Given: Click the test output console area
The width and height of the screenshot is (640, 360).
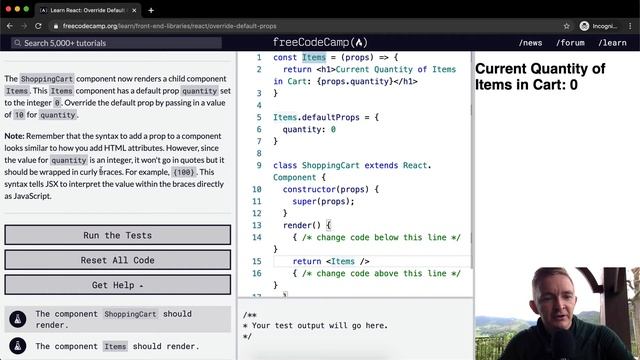Looking at the screenshot, I should pyautogui.click(x=355, y=329).
